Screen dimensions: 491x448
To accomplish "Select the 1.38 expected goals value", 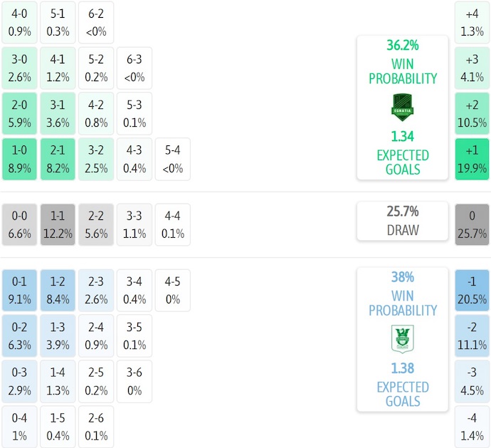I will click(x=402, y=368).
